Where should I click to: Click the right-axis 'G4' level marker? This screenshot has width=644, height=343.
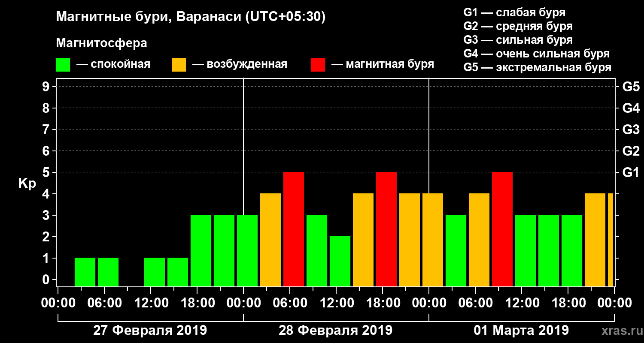pos(631,108)
